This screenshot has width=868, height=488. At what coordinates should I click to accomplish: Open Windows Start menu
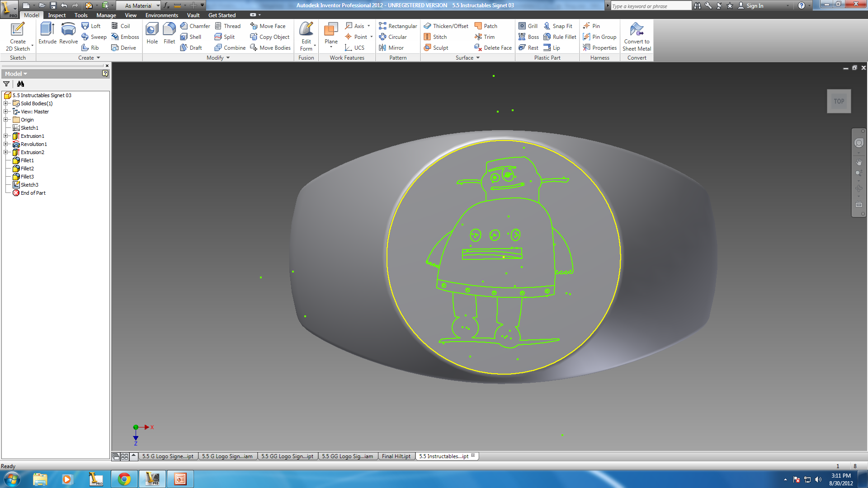pos(12,479)
